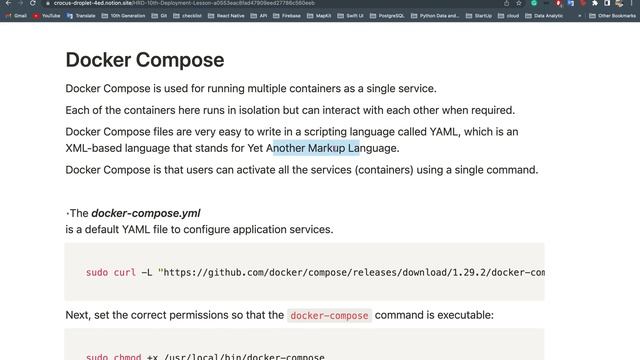This screenshot has width=640, height=360.
Task: Open the green Grammarly extension
Action: point(534,3)
